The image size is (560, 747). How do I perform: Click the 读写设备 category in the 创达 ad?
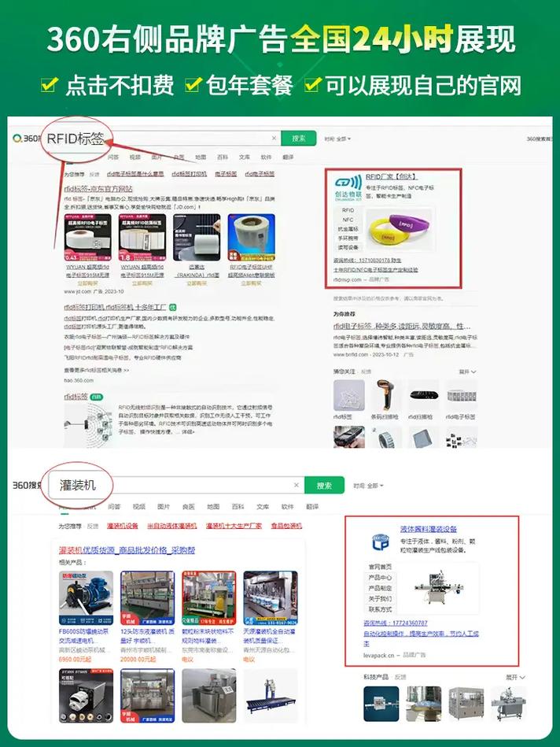[348, 248]
